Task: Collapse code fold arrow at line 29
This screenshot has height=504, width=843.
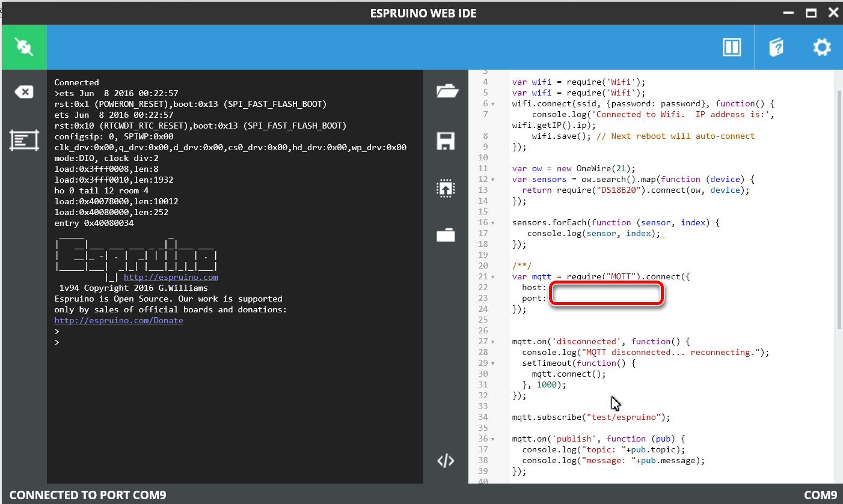Action: pyautogui.click(x=493, y=363)
